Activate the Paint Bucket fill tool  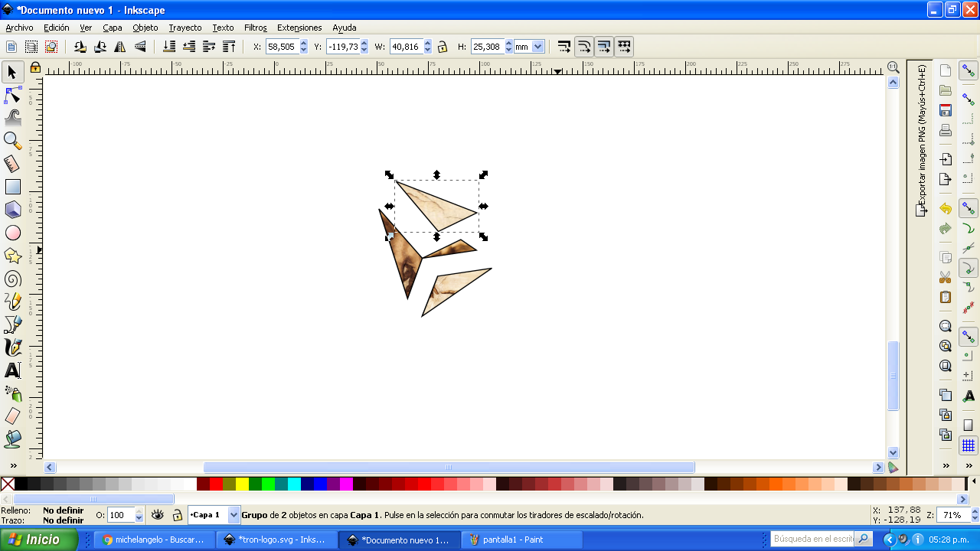click(12, 439)
